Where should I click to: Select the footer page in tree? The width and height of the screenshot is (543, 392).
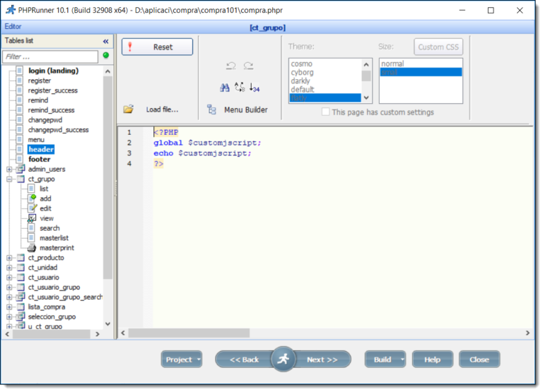tap(39, 159)
